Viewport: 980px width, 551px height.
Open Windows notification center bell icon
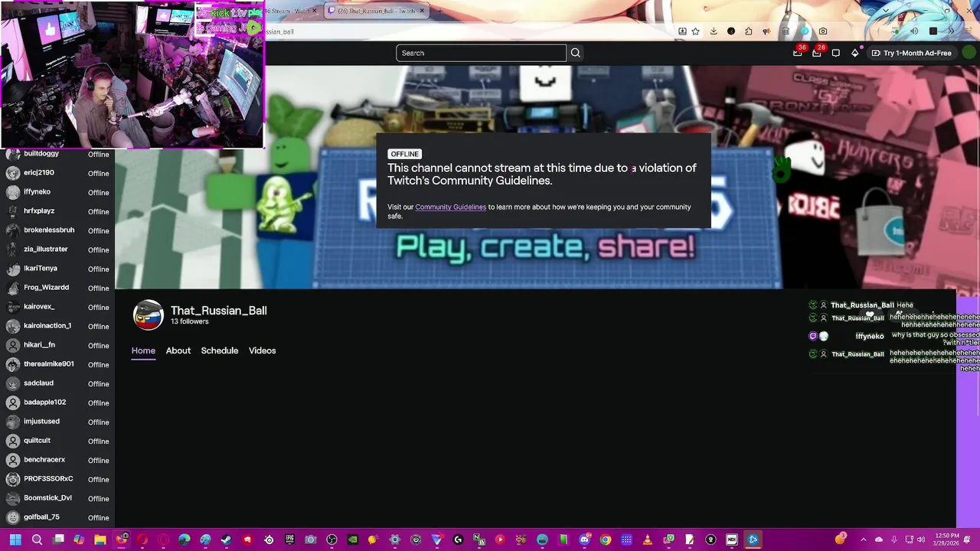pyautogui.click(x=967, y=540)
